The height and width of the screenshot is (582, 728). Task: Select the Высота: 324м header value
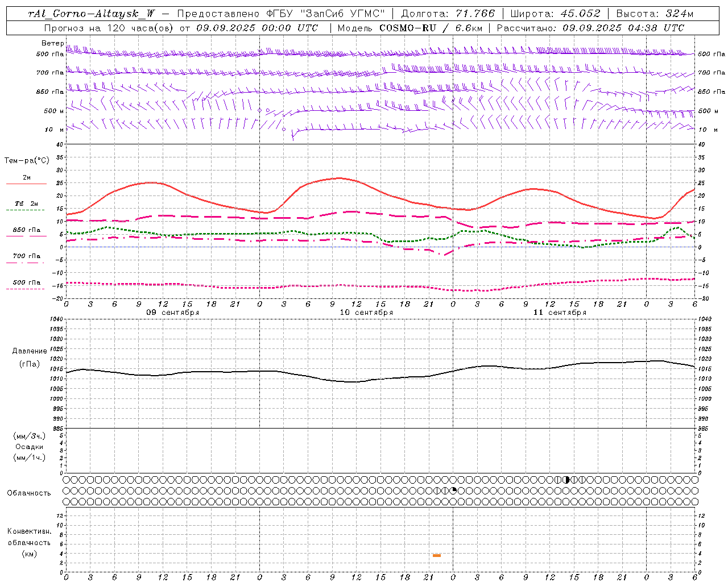(x=655, y=14)
